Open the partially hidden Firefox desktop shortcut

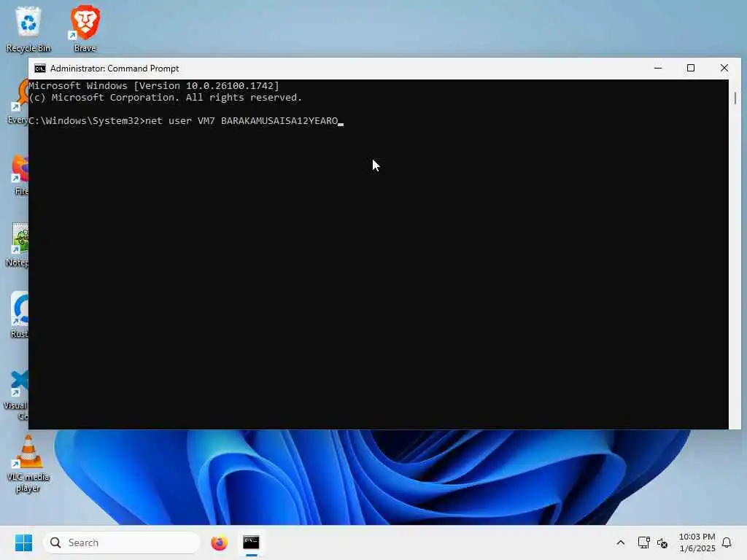tap(20, 175)
